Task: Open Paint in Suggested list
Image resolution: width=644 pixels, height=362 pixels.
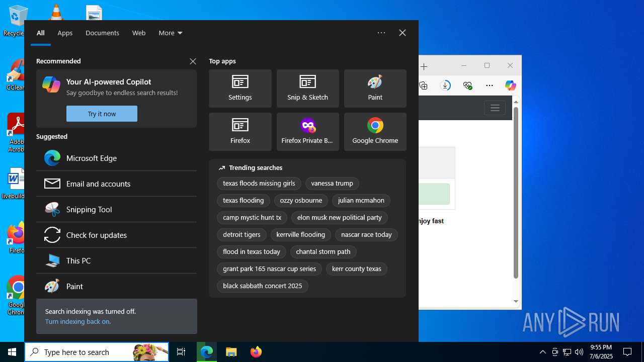Action: 116,286
